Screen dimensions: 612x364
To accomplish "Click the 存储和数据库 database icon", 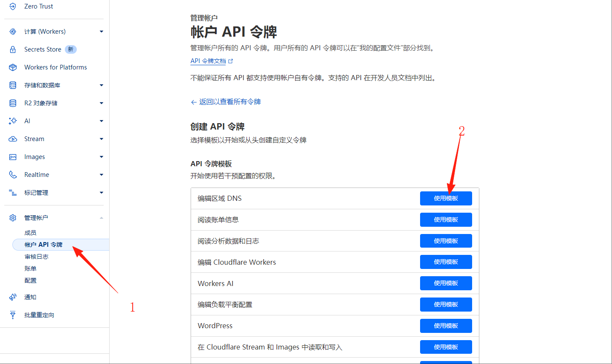I will [x=13, y=85].
